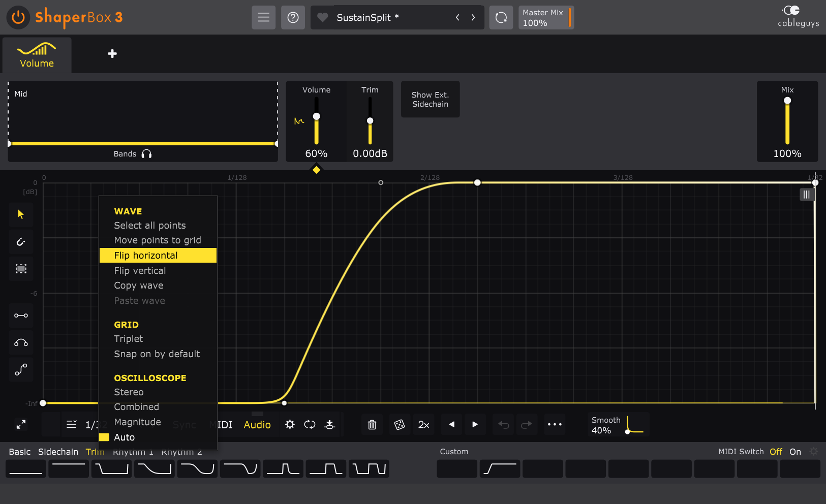Toggle the ShaperBox power button
This screenshot has height=504, width=826.
[x=18, y=17]
